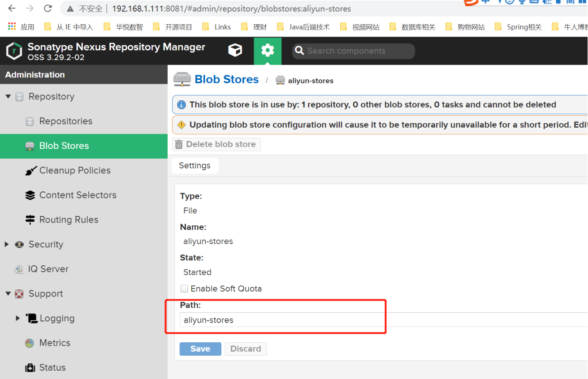Click the Repository database icon in tree

click(x=19, y=97)
